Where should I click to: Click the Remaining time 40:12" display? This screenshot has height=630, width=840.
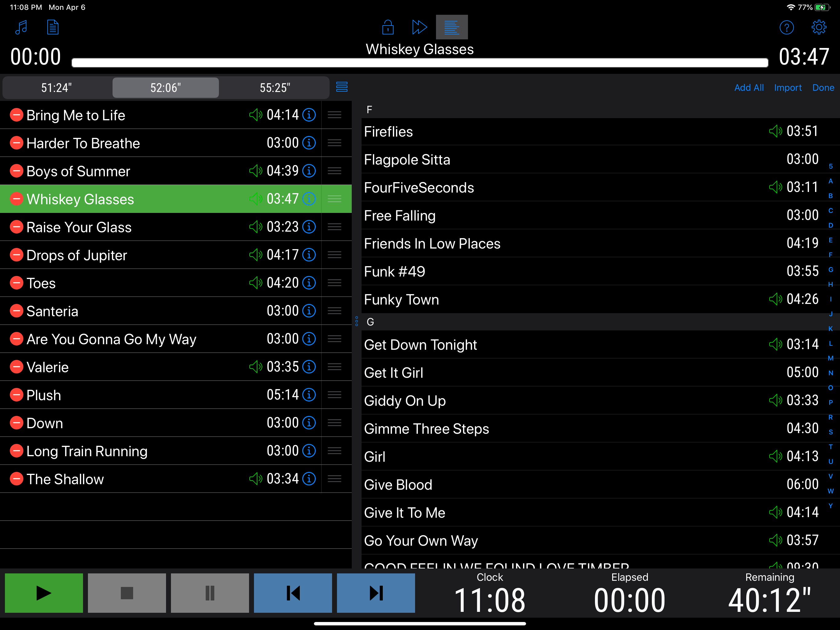point(769,600)
